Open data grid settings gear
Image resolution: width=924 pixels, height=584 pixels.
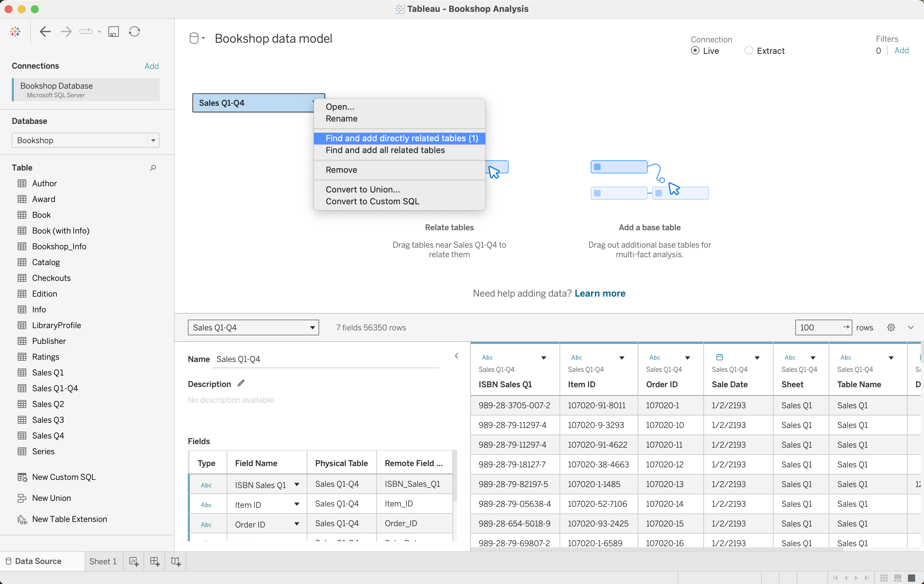tap(891, 327)
